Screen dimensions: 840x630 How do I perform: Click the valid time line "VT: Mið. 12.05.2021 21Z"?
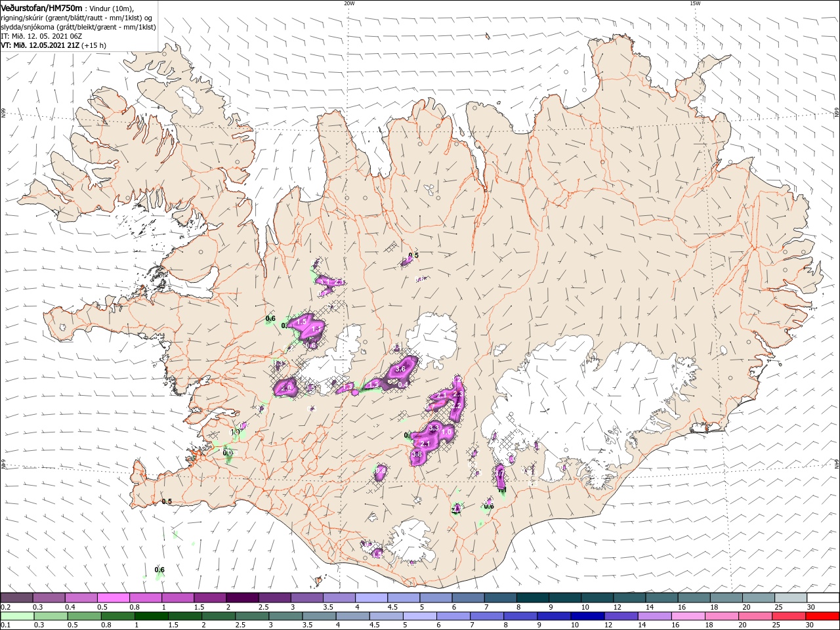39,45
